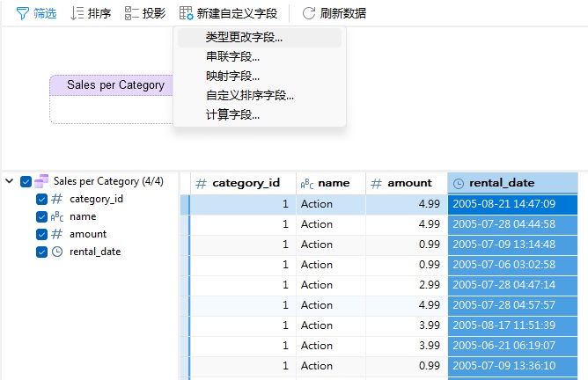Image resolution: width=588 pixels, height=380 pixels.
Task: Click the row selector of the 2005-08-21 14:47:09 row
Action: tap(185, 204)
